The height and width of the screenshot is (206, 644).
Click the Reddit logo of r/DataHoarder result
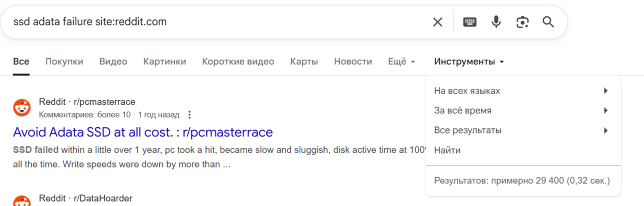coord(22,201)
